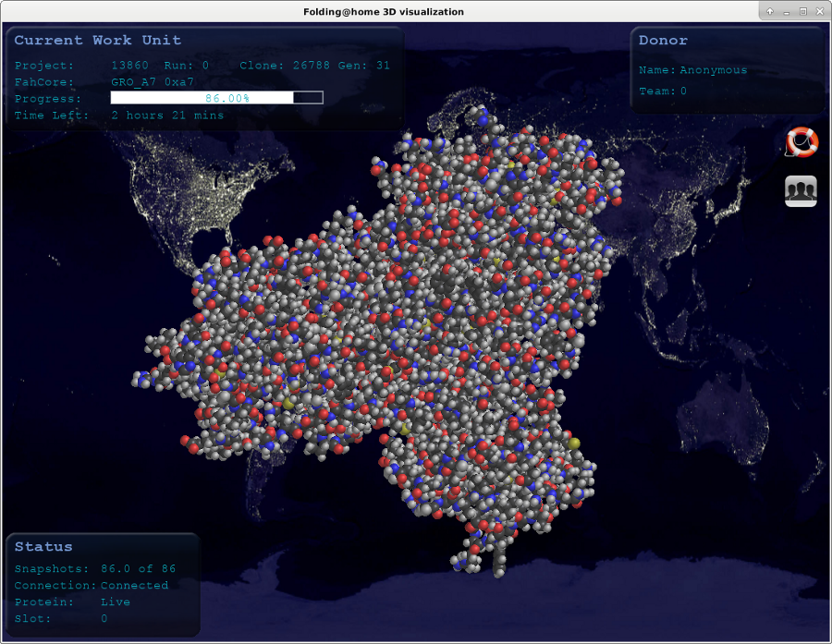
Task: Click the up-arrow button in title bar
Action: pos(770,11)
